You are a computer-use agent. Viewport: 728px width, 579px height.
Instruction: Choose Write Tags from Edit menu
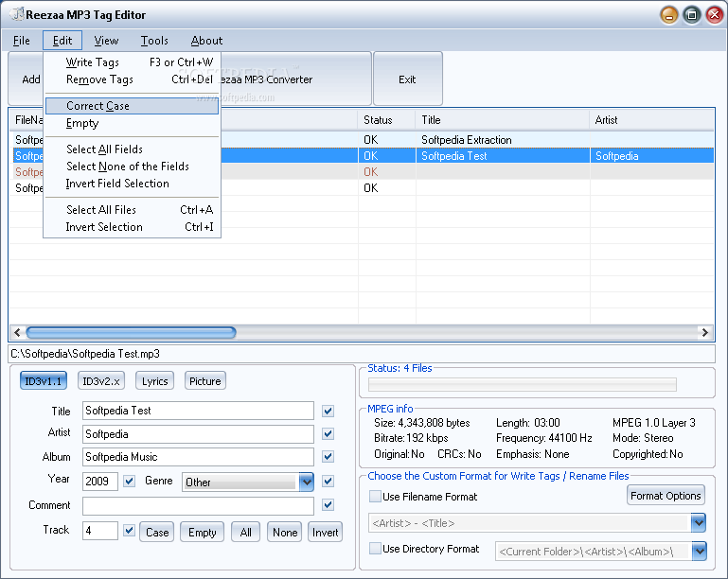(132, 62)
